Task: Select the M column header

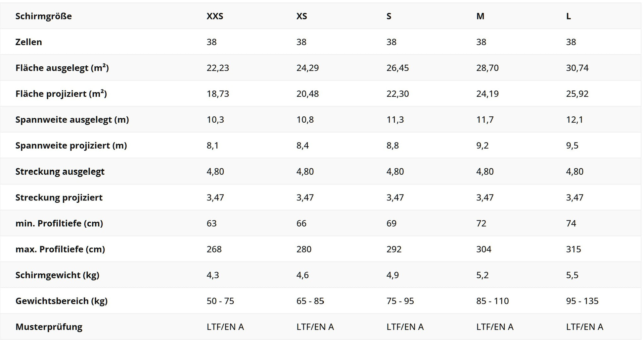Action: 480,16
